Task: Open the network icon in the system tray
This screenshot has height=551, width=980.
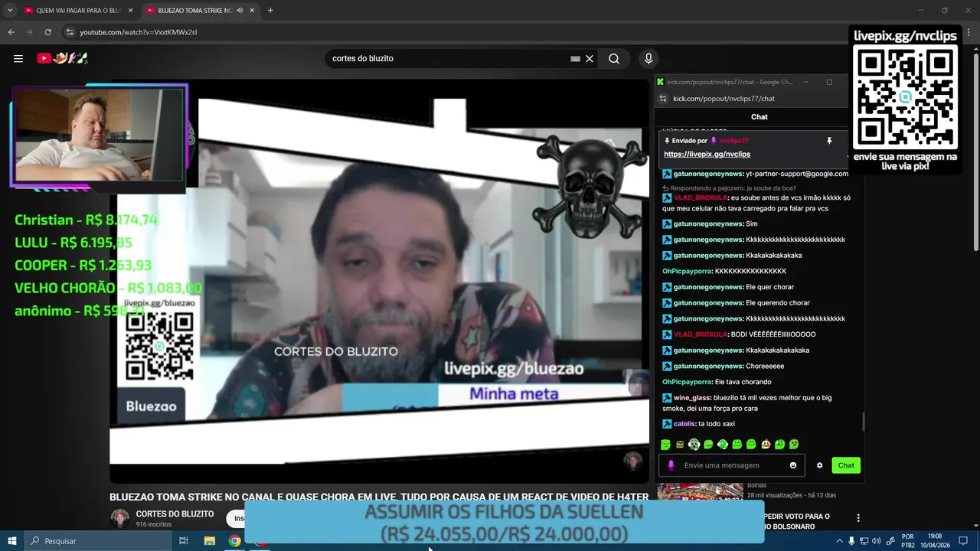Action: tap(864, 541)
